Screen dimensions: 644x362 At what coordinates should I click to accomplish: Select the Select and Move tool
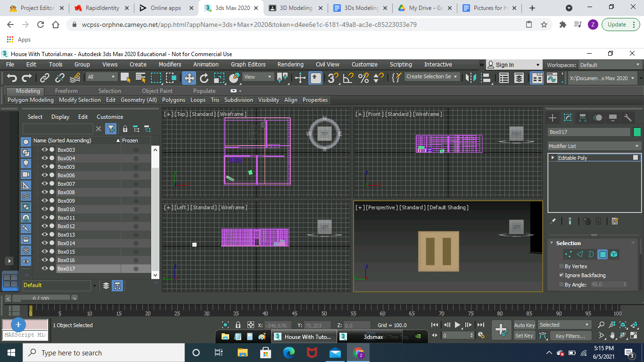click(x=189, y=78)
